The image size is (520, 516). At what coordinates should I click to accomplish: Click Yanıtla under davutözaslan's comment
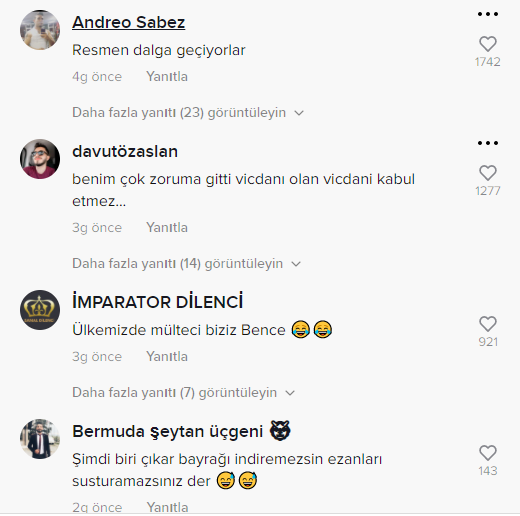point(167,228)
